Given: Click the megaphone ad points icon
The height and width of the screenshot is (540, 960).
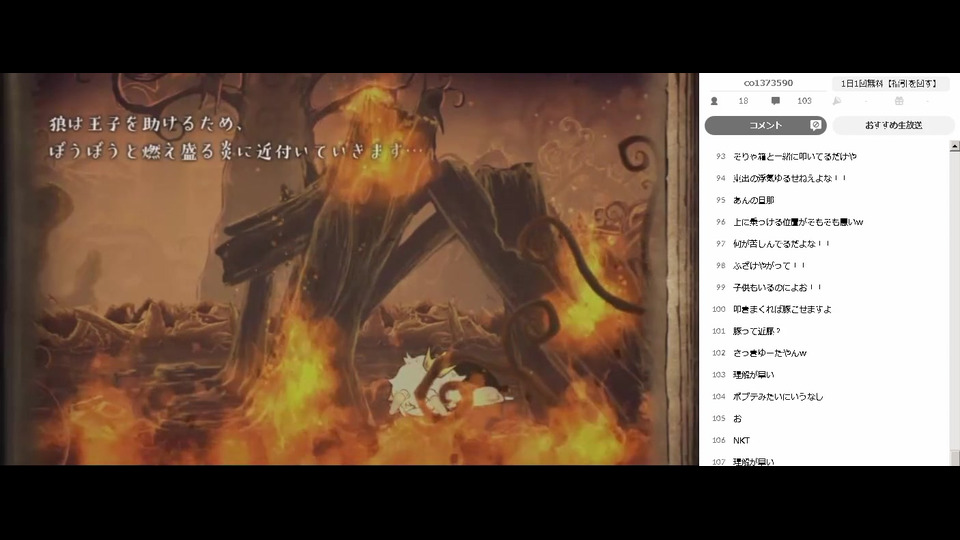Looking at the screenshot, I should [837, 101].
